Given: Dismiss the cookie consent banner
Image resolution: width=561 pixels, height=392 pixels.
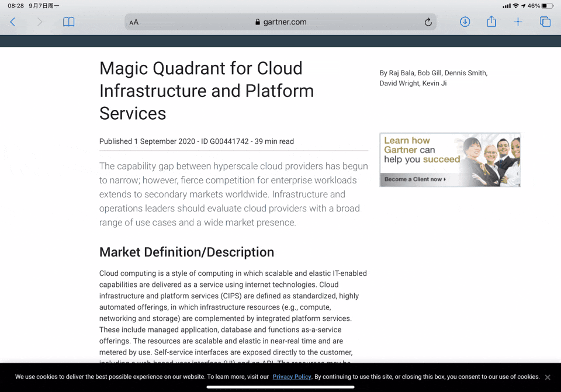Looking at the screenshot, I should tap(548, 377).
